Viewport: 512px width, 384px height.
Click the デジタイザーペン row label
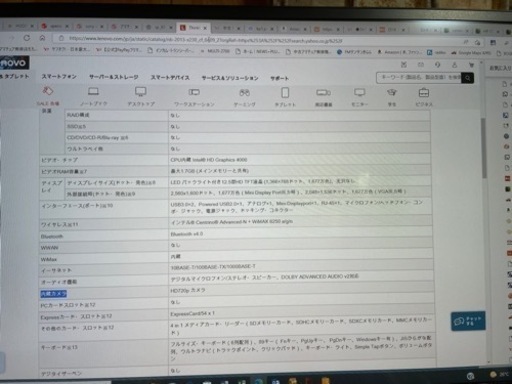pyautogui.click(x=61, y=374)
